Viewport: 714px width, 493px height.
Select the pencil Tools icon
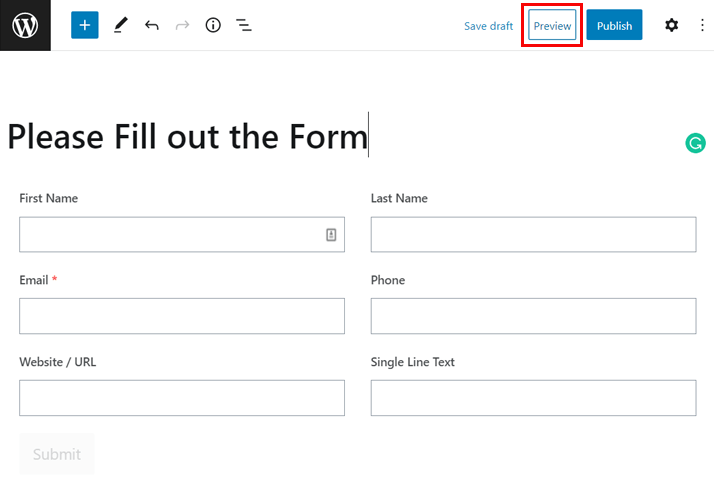(x=120, y=25)
